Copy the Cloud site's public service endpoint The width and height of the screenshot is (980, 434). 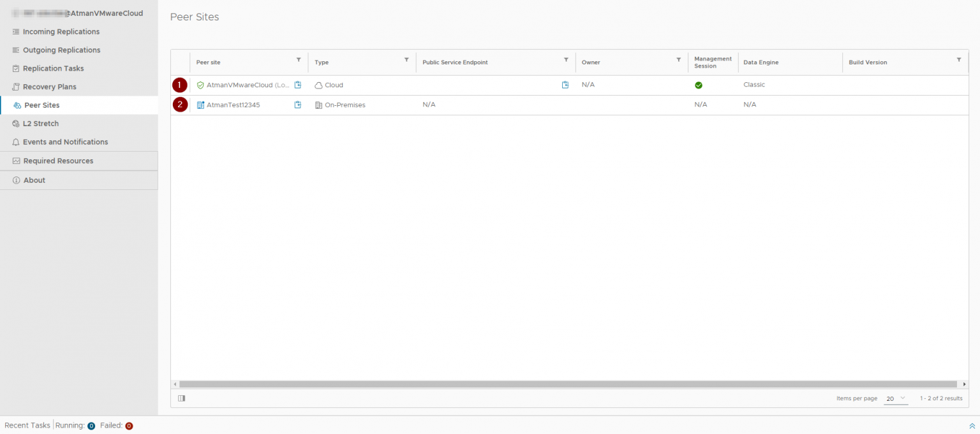565,85
